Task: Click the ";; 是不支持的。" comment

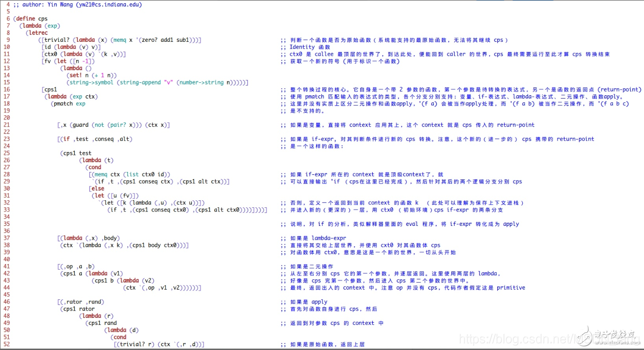Action: point(303,111)
